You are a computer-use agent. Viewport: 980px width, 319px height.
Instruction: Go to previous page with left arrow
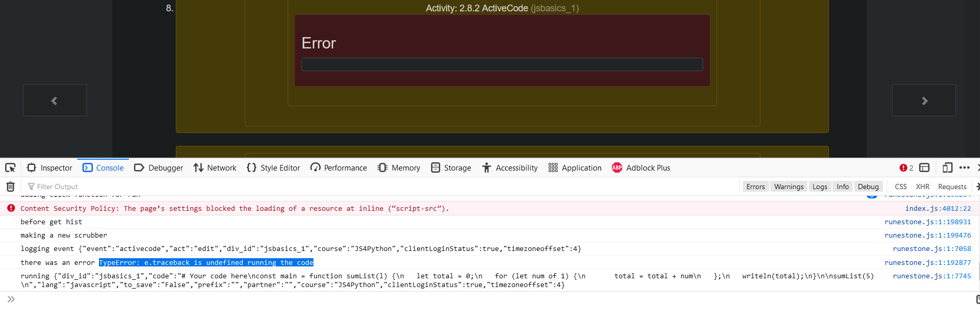click(x=55, y=100)
